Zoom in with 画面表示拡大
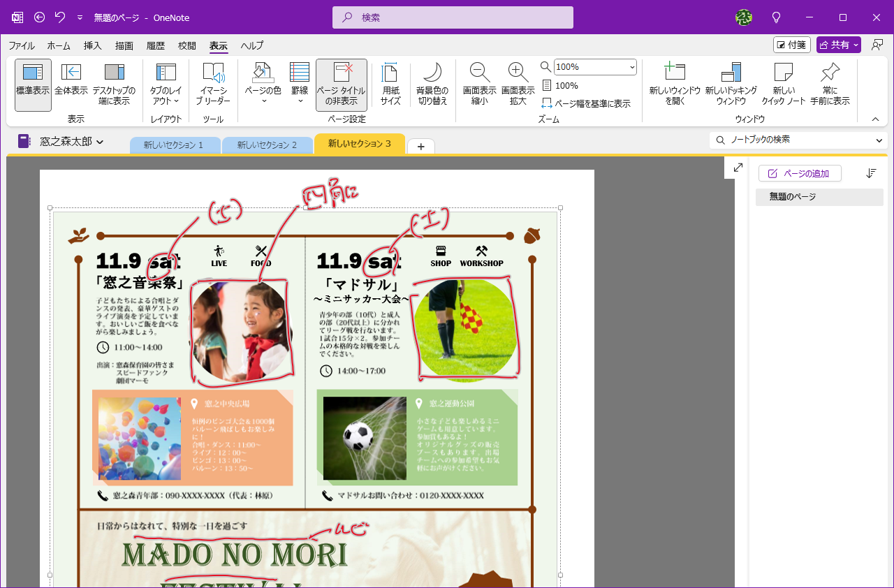This screenshot has height=588, width=894. [518, 83]
